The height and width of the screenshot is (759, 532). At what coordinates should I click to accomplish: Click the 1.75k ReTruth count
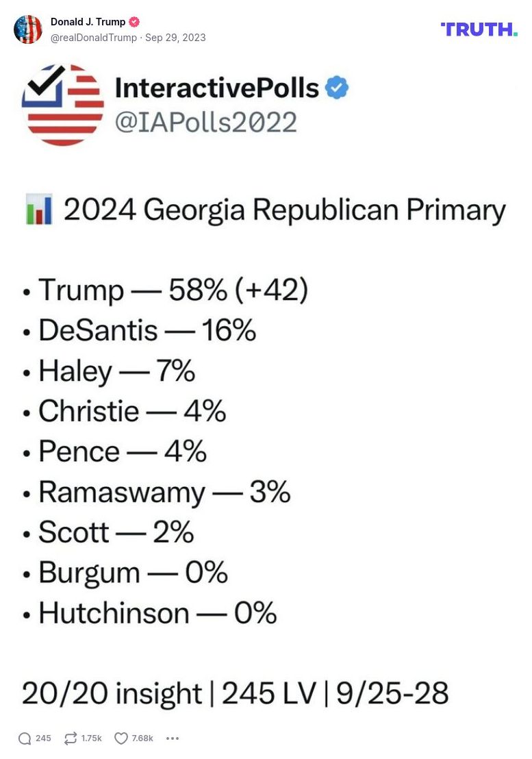90,738
